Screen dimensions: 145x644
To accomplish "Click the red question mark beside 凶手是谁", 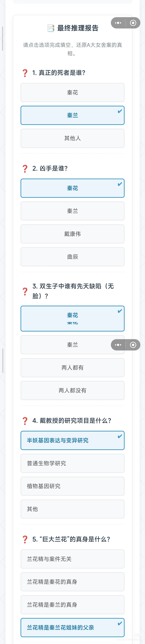I will tap(25, 169).
